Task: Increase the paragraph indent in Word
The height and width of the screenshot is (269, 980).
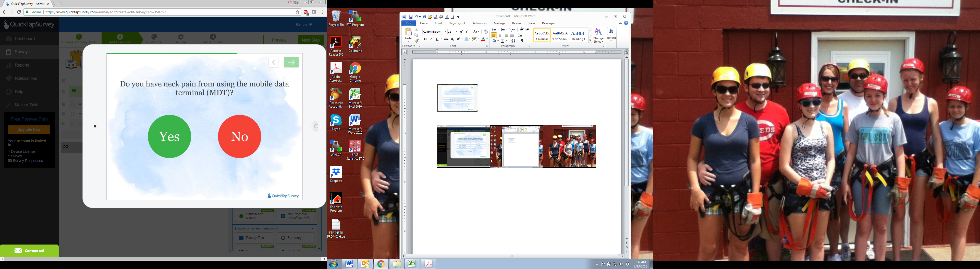Action: click(x=528, y=30)
